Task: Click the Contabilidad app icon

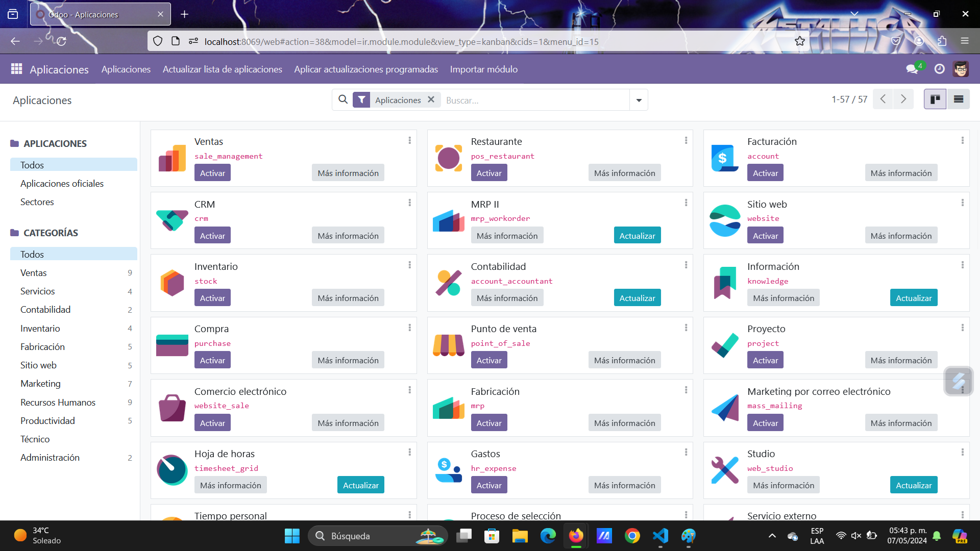Action: tap(449, 283)
